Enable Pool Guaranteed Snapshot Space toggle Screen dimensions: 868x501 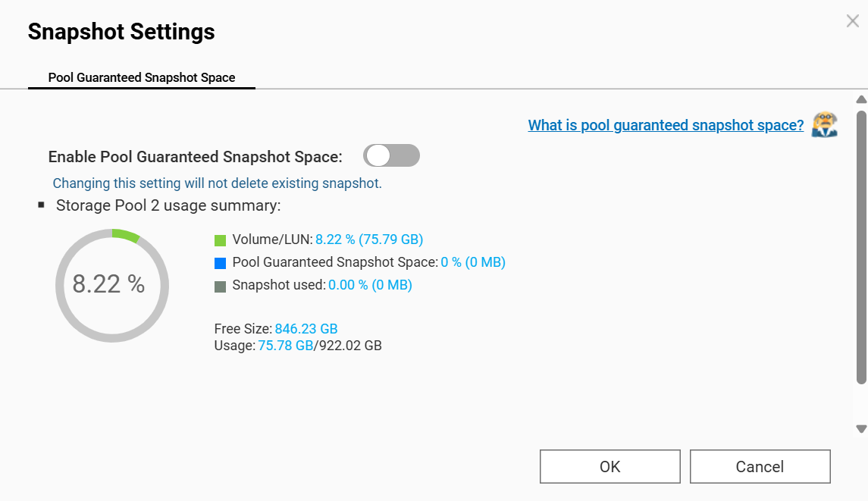pyautogui.click(x=391, y=156)
